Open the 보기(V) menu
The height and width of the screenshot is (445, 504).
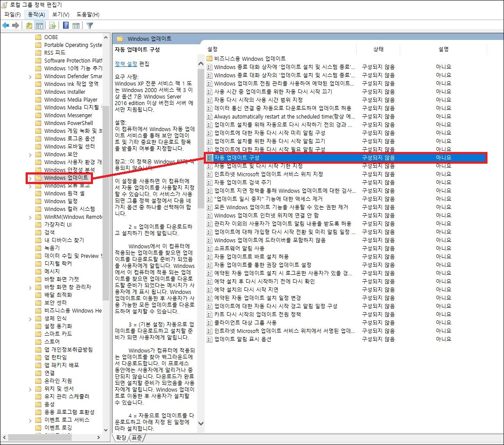(61, 14)
